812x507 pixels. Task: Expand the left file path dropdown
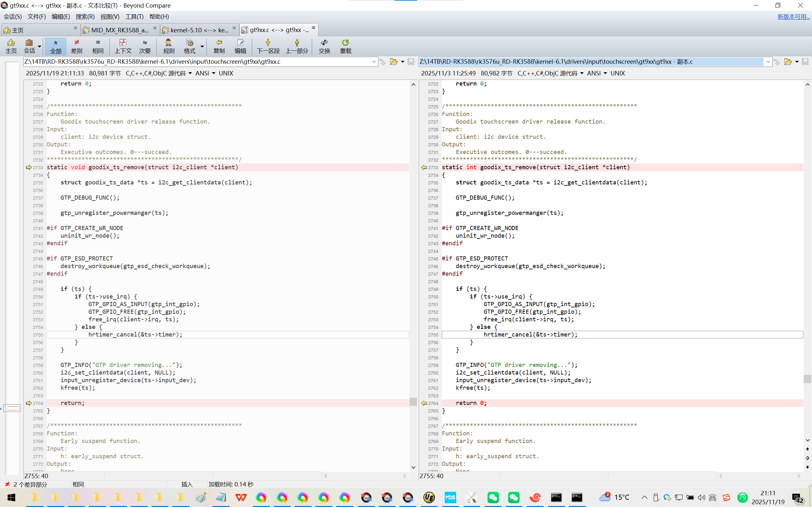click(x=374, y=62)
